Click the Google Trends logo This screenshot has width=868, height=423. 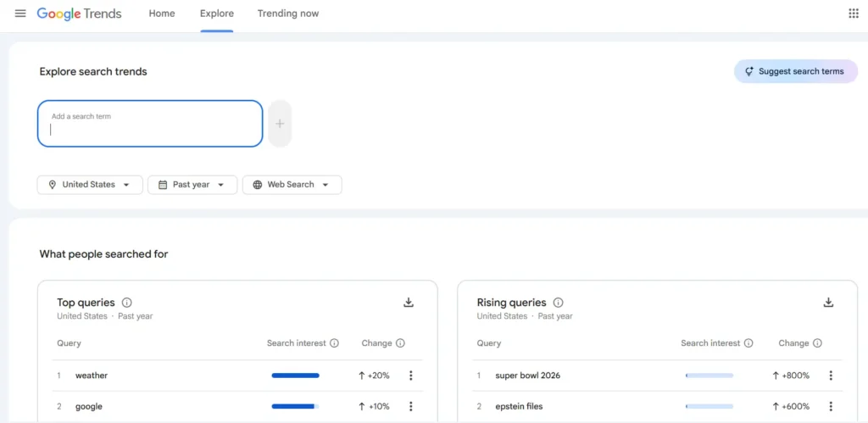(x=79, y=14)
